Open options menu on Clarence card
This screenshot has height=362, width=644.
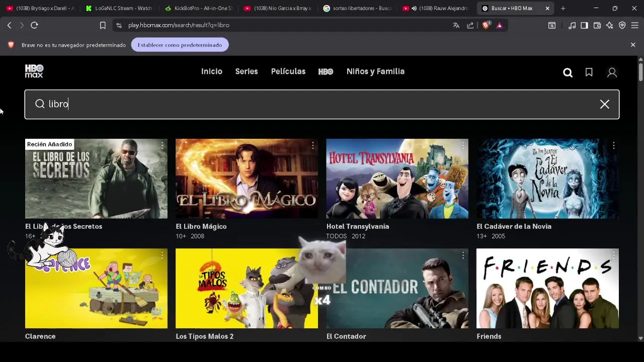(x=162, y=255)
